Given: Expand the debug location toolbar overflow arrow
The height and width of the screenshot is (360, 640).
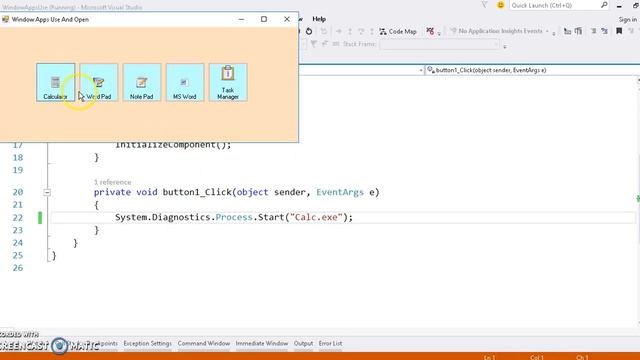Looking at the screenshot, I should click(505, 47).
